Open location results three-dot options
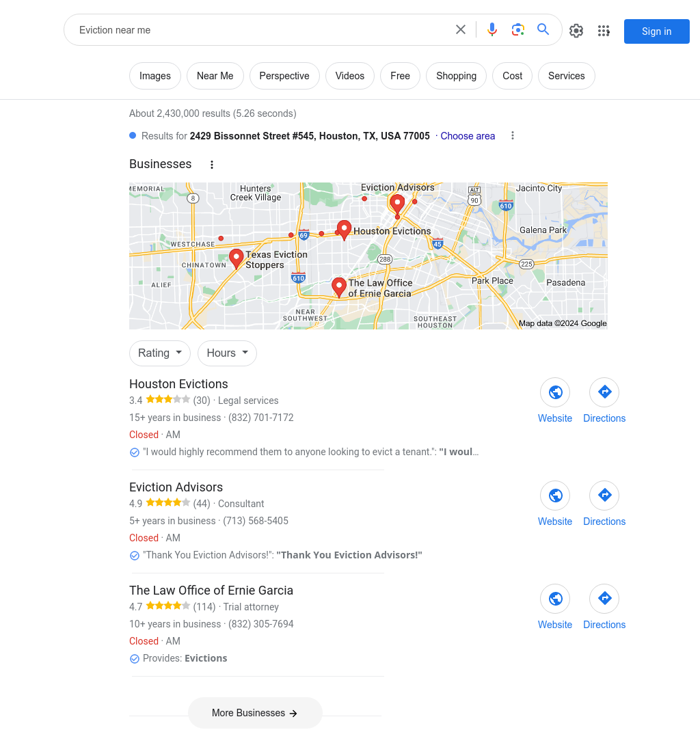This screenshot has width=700, height=745. click(x=512, y=136)
